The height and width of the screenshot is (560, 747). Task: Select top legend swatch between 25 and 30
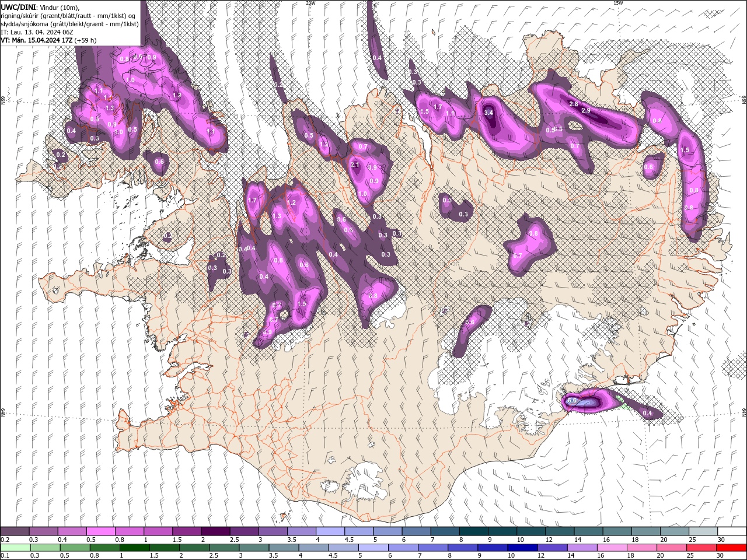coord(703,531)
